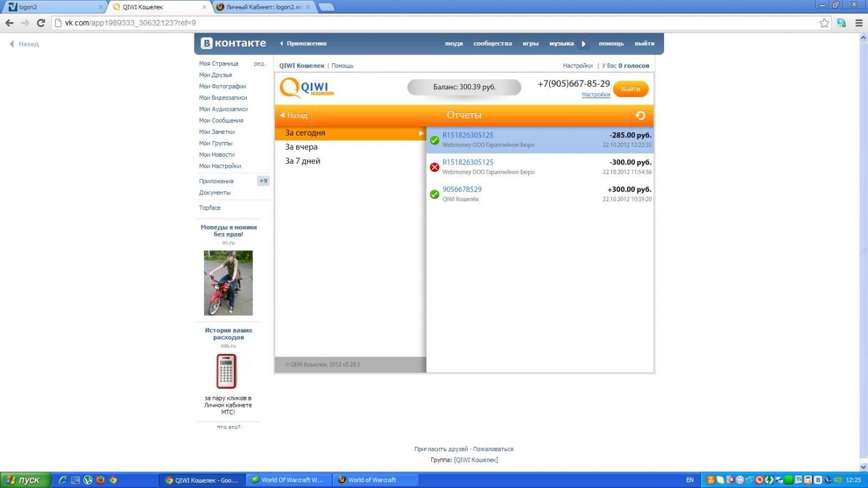Click the orange Выйти button

631,89
